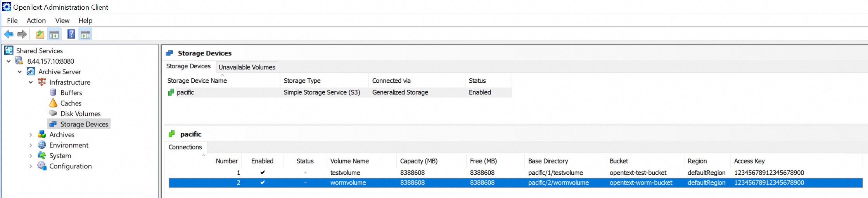Open the Help menu

(85, 21)
